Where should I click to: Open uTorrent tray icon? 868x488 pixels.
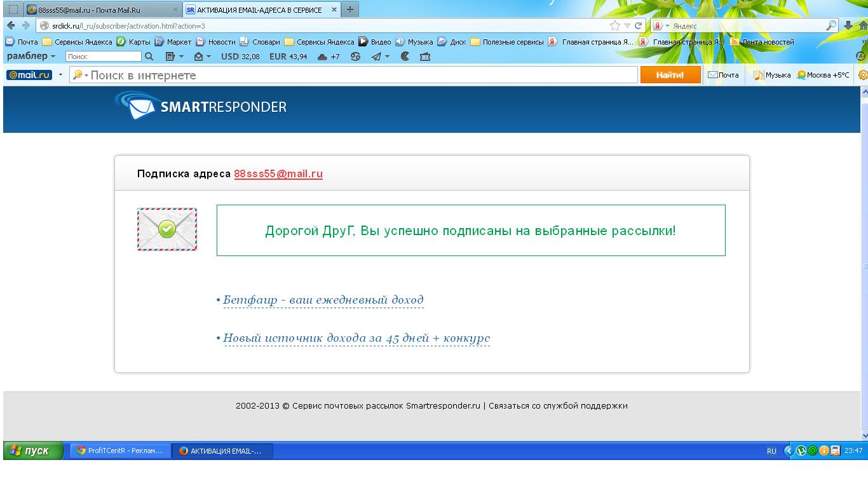click(x=801, y=451)
